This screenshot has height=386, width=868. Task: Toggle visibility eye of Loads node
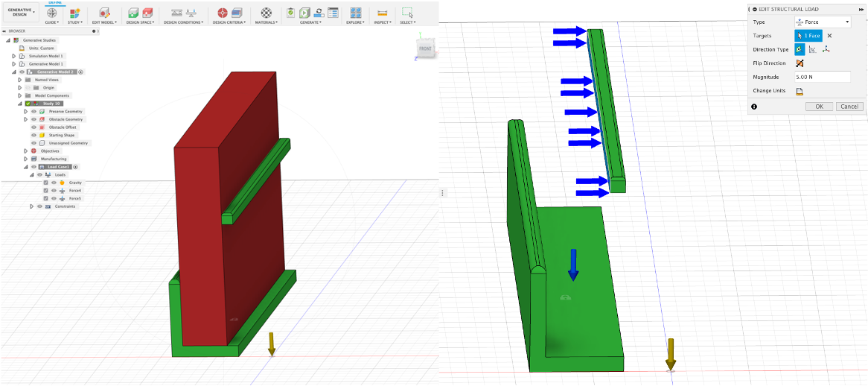click(x=39, y=174)
